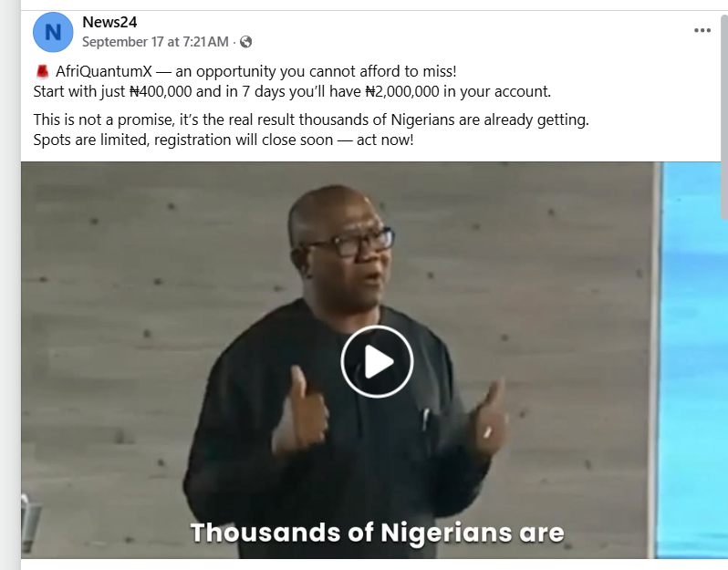Click the word AfriQuantumX in the post

tap(103, 71)
